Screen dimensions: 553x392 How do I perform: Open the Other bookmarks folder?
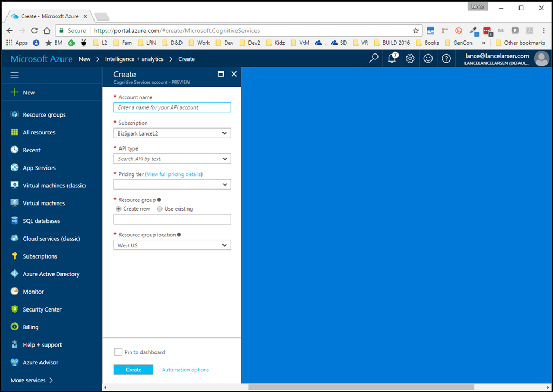click(521, 43)
